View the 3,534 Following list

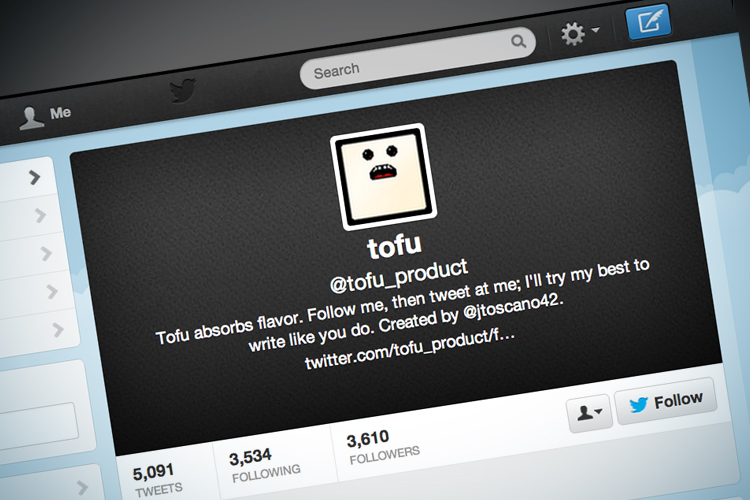265,465
